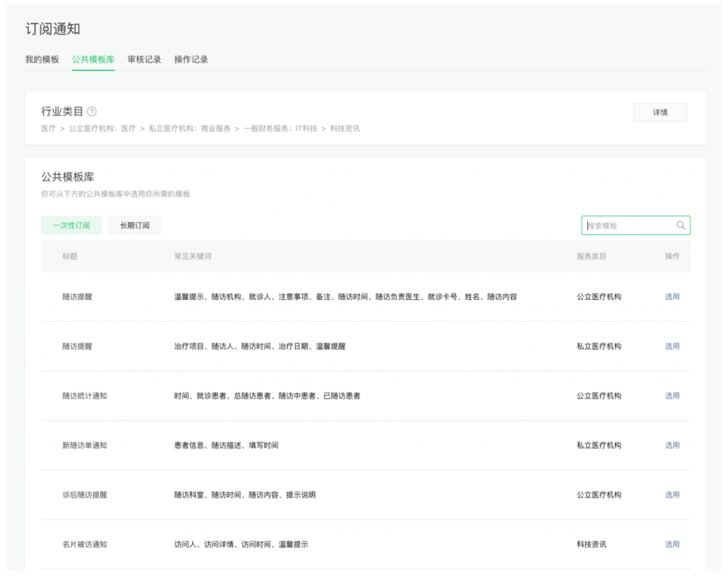The width and height of the screenshot is (728, 579).
Task: Open the 审核记录 tab
Action: [x=144, y=60]
